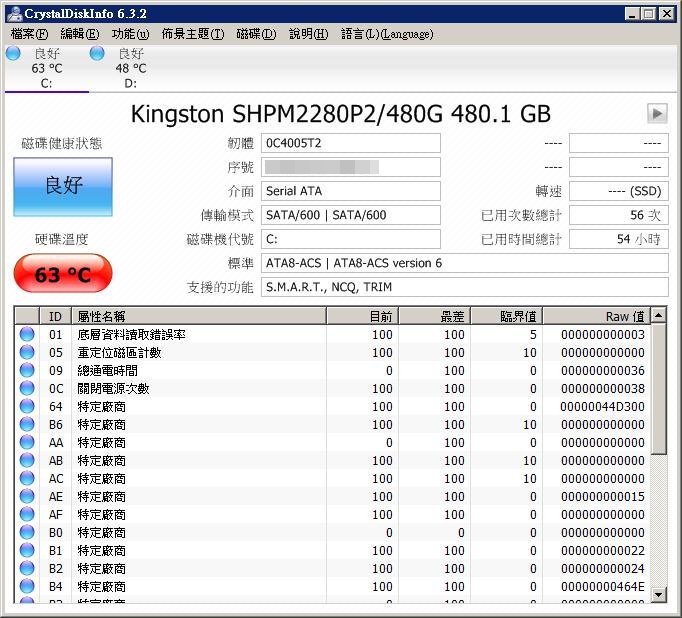The image size is (682, 618).
Task: Click status orb for attribute B1
Action: (27, 550)
